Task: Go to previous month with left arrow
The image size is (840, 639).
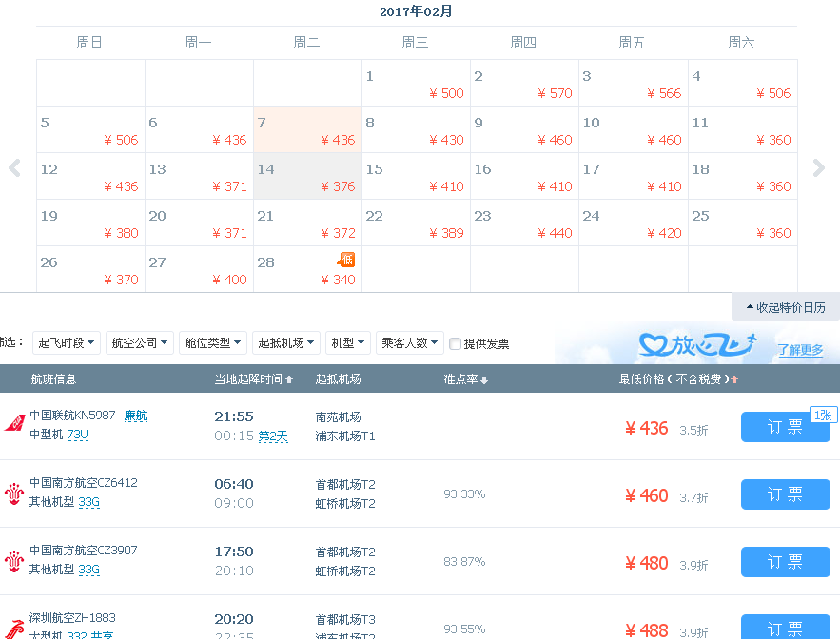Action: tap(14, 168)
